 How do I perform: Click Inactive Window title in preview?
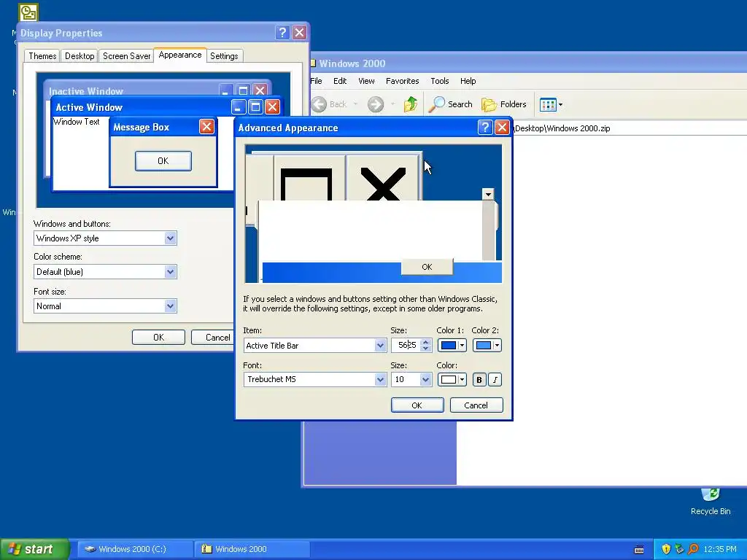point(86,91)
